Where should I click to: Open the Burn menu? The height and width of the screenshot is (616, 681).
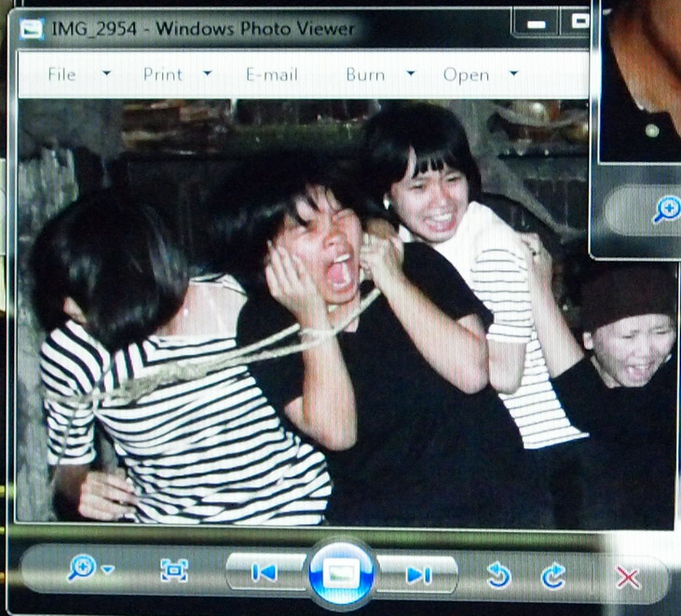coord(365,75)
